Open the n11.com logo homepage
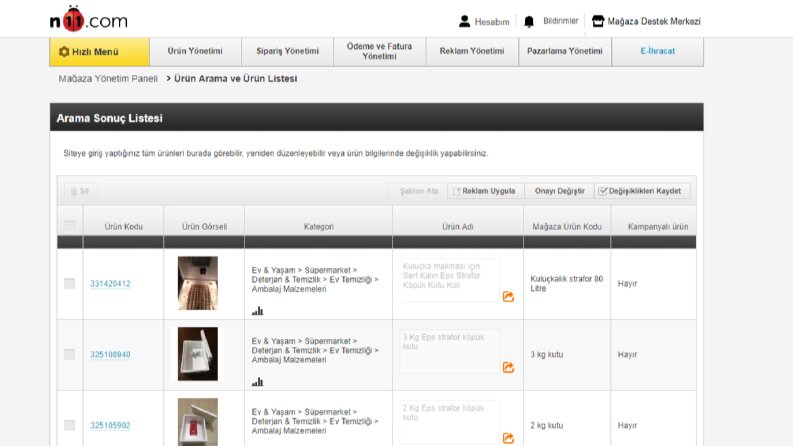The image size is (793, 446). point(89,19)
